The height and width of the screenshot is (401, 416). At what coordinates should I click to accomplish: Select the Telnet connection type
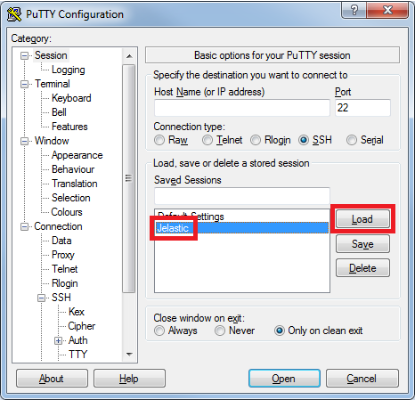(207, 140)
